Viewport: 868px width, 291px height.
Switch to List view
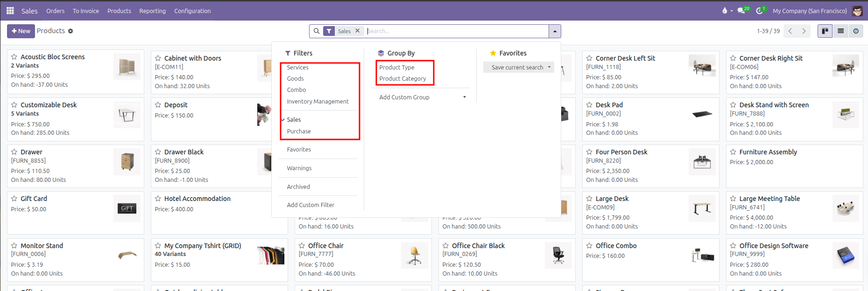click(840, 31)
